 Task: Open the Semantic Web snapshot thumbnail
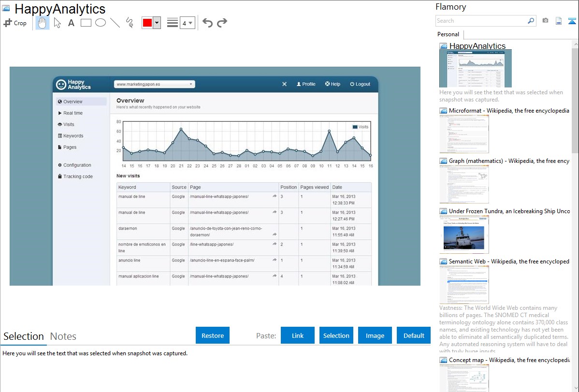tap(464, 284)
